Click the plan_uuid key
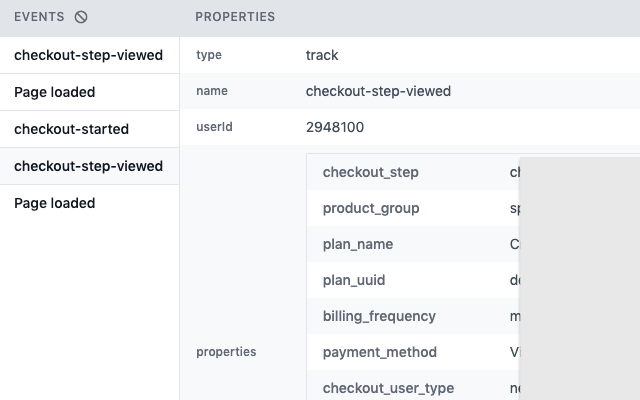The height and width of the screenshot is (400, 640). [354, 280]
